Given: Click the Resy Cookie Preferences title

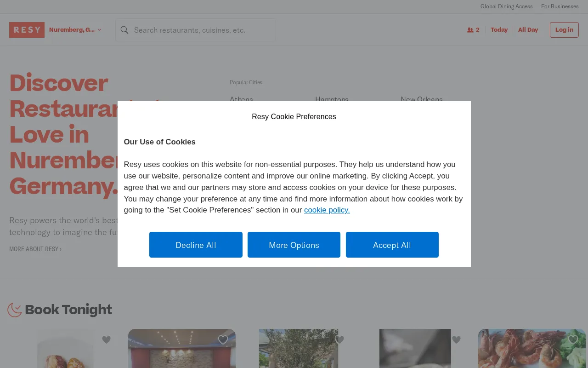Looking at the screenshot, I should (294, 117).
